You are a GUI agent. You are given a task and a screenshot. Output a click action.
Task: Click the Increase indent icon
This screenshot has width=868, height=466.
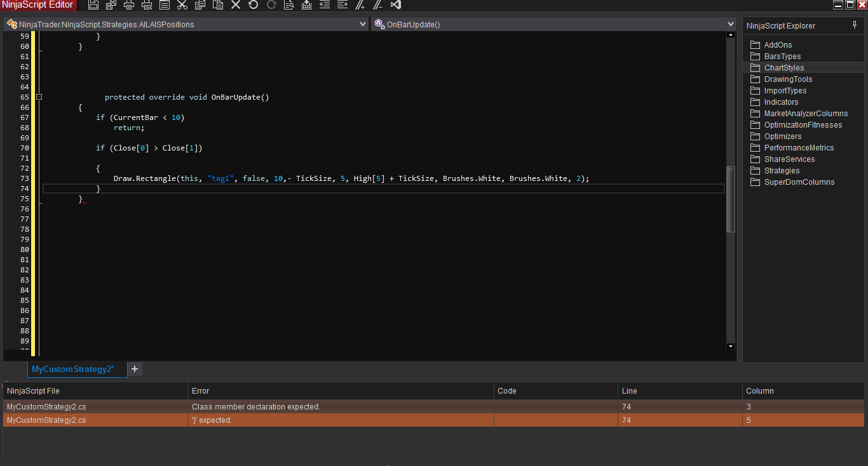342,5
